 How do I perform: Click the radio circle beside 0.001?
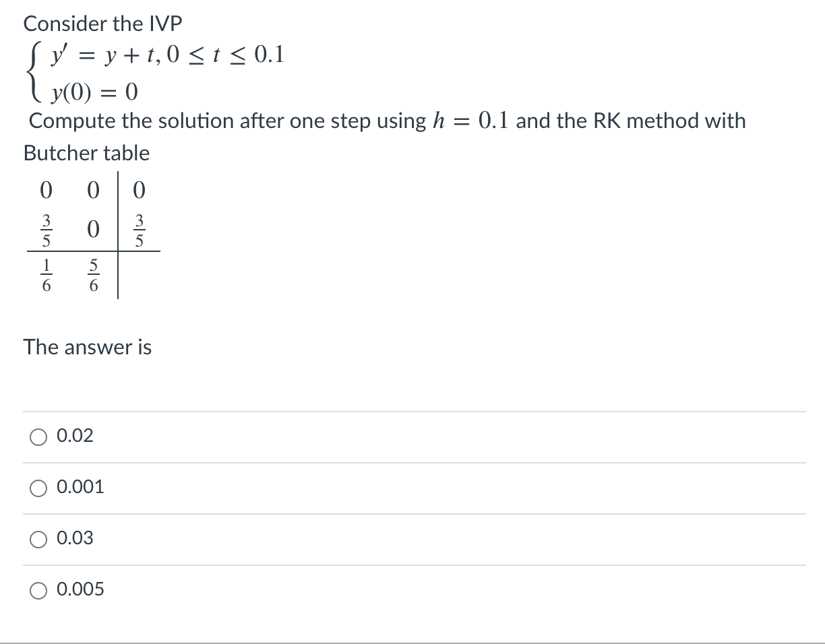click(38, 488)
